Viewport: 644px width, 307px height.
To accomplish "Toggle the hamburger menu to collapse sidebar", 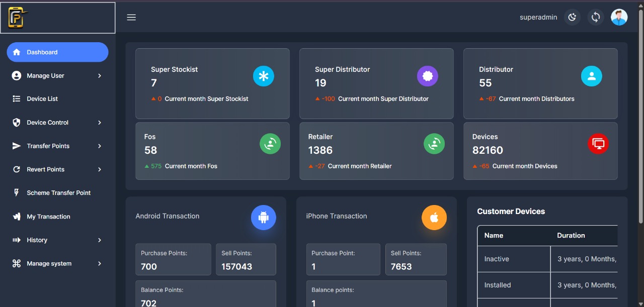I will tap(131, 18).
